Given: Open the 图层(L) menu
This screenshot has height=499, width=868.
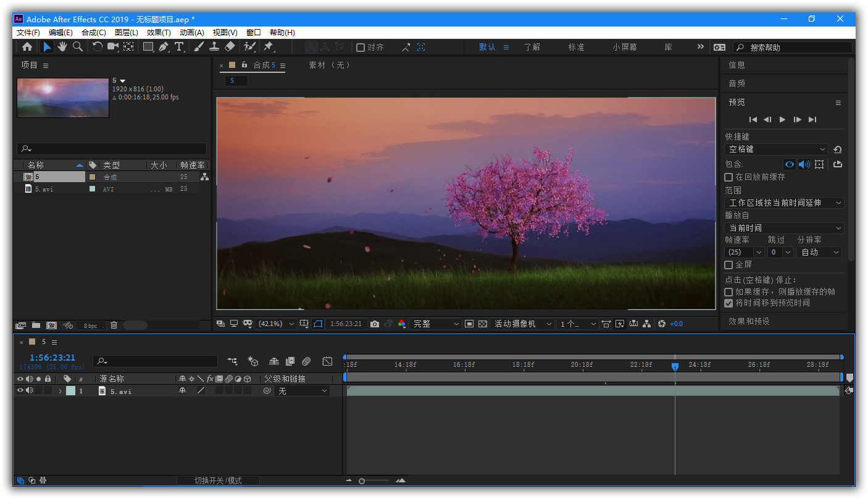Looking at the screenshot, I should (x=127, y=32).
